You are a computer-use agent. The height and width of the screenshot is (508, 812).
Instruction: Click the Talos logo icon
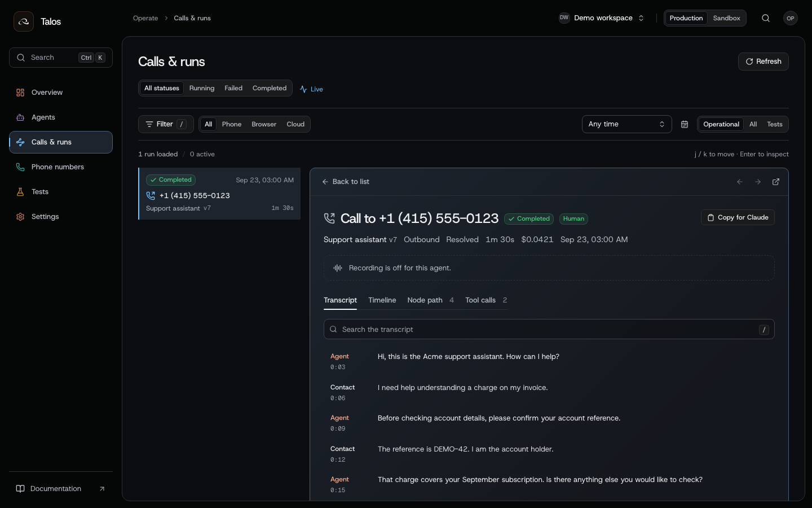[x=24, y=21]
